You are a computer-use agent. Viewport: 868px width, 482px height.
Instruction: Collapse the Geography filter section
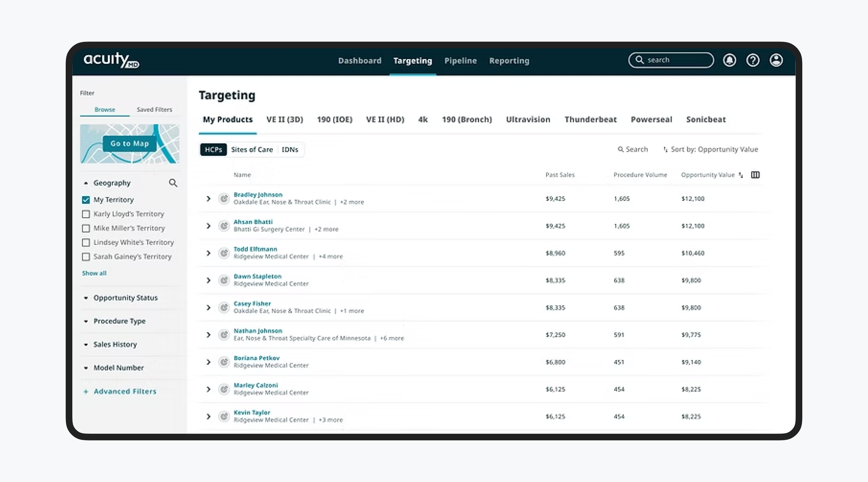[86, 183]
